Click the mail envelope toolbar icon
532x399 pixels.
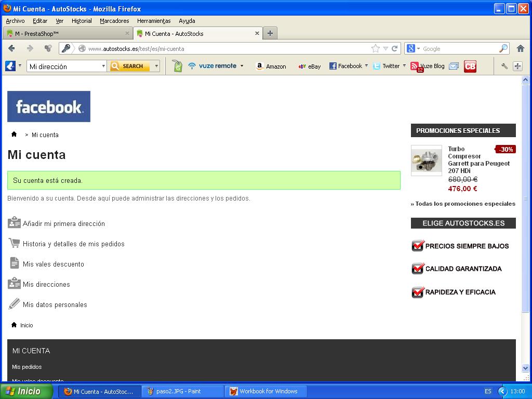(x=454, y=66)
